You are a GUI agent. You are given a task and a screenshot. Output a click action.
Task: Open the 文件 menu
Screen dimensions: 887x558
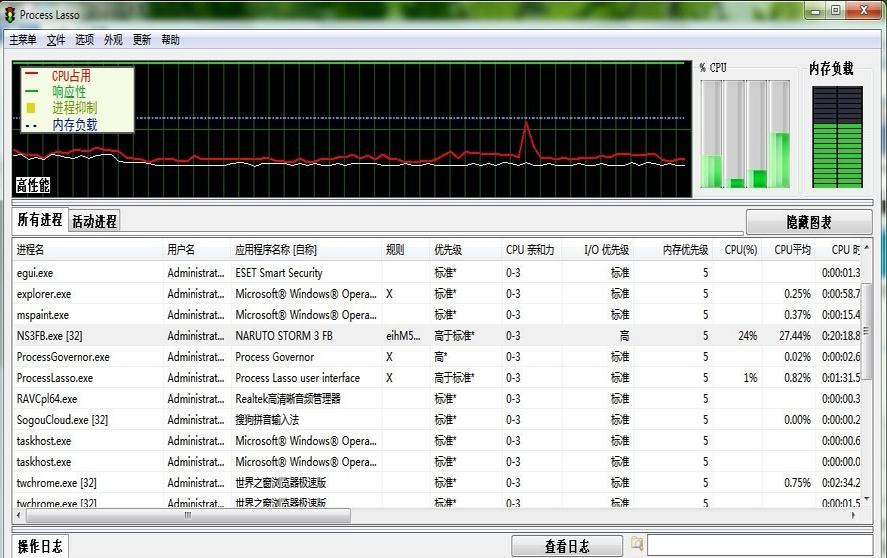tap(56, 40)
